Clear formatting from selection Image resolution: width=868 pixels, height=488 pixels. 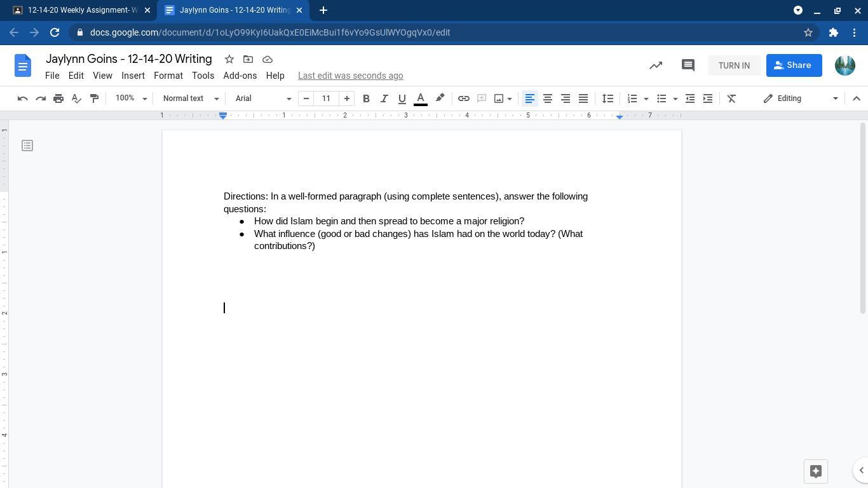(x=731, y=98)
